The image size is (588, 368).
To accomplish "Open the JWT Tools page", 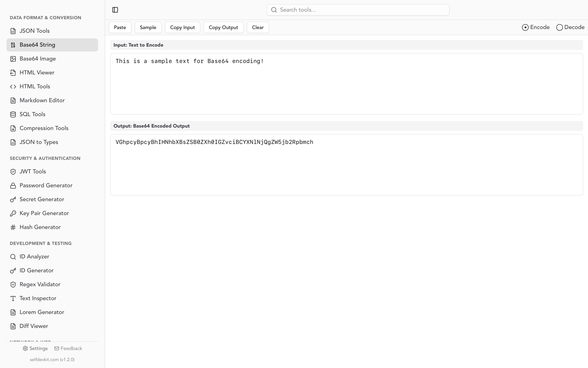I will click(x=52, y=172).
